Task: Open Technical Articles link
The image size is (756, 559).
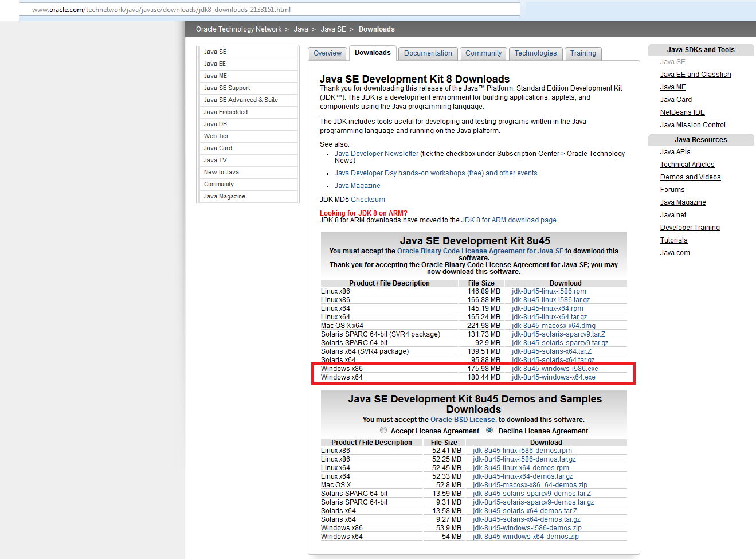Action: (x=687, y=165)
